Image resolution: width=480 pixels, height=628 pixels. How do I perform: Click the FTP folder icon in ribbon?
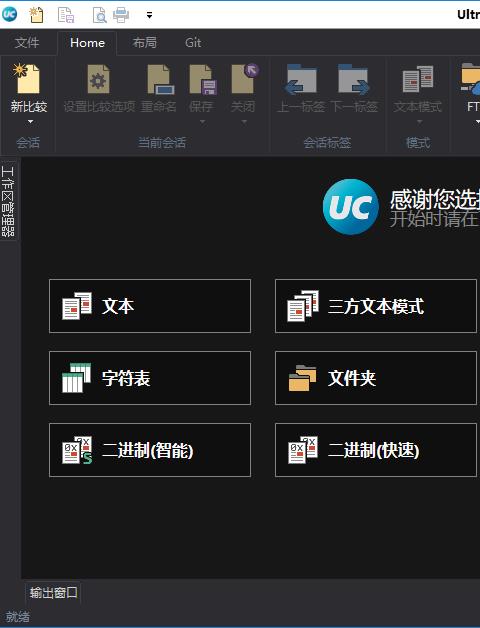point(471,79)
